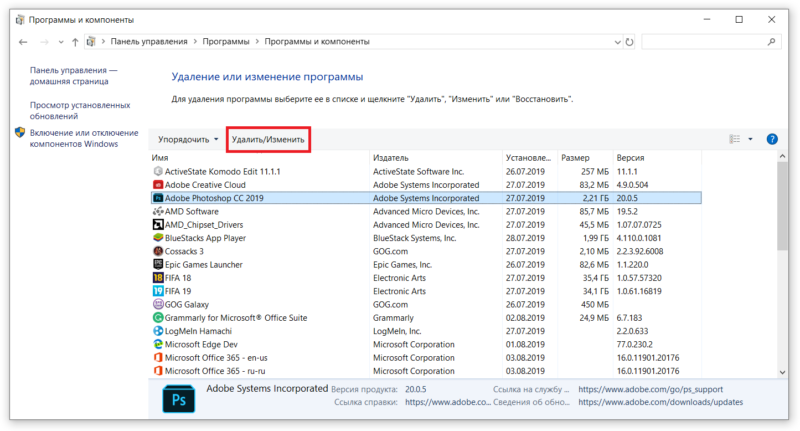This screenshot has height=431, width=800.
Task: Click the LogMeIn Hamachi icon
Action: tap(158, 331)
